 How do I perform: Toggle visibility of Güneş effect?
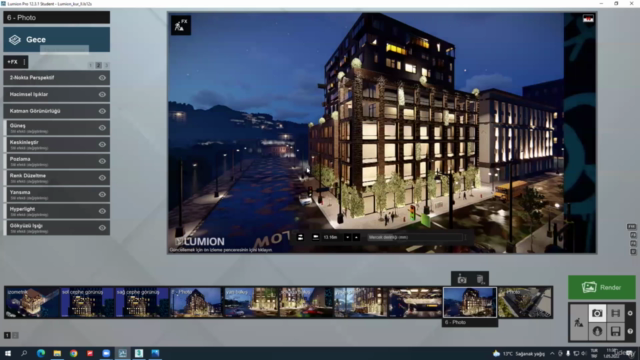(x=102, y=128)
